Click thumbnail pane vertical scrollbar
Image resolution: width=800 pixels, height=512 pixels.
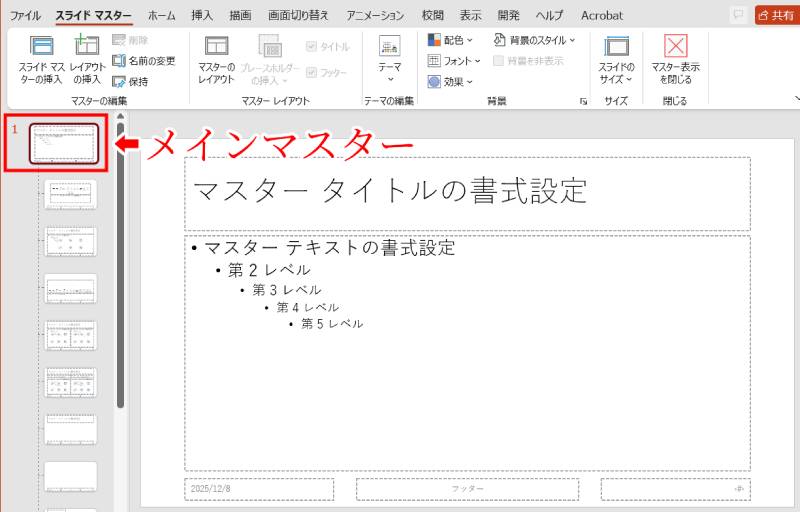pyautogui.click(x=120, y=265)
